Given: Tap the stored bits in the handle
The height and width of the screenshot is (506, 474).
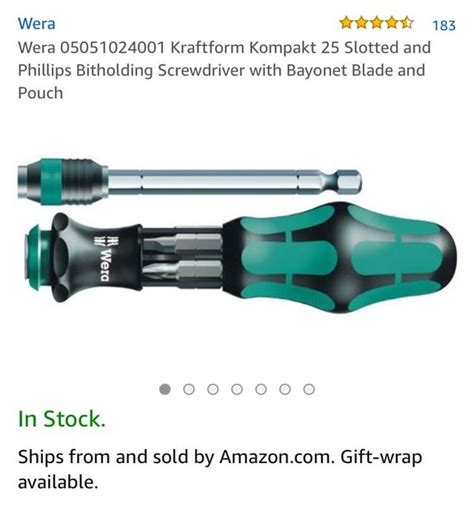Looking at the screenshot, I should pyautogui.click(x=183, y=258).
